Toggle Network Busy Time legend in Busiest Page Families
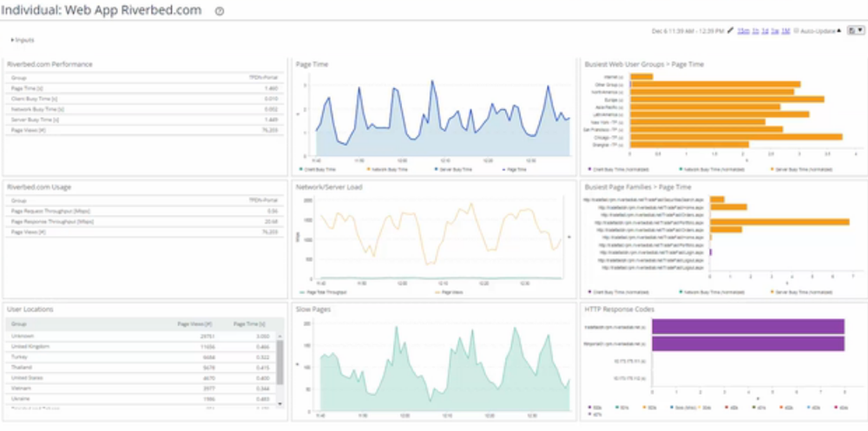This screenshot has height=431, width=868. coord(711,291)
